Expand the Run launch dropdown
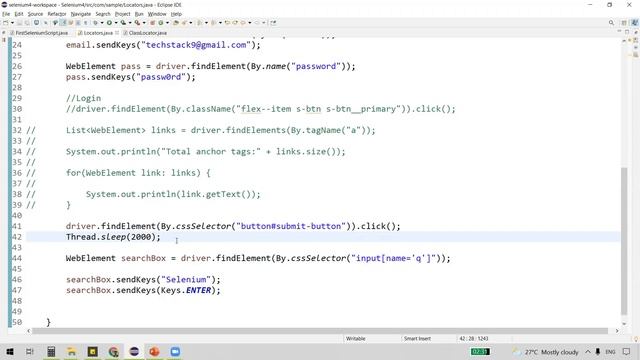 click(116, 23)
